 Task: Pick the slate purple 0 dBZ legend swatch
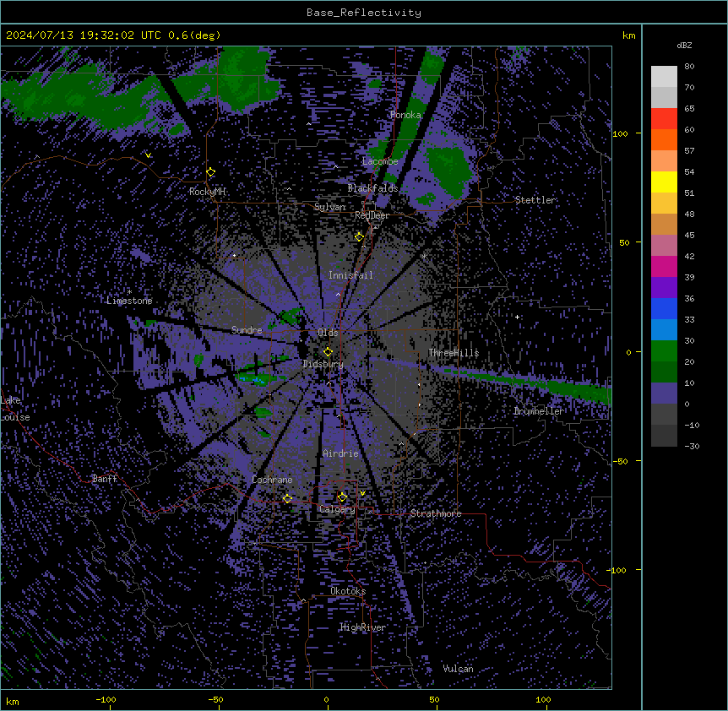[664, 393]
